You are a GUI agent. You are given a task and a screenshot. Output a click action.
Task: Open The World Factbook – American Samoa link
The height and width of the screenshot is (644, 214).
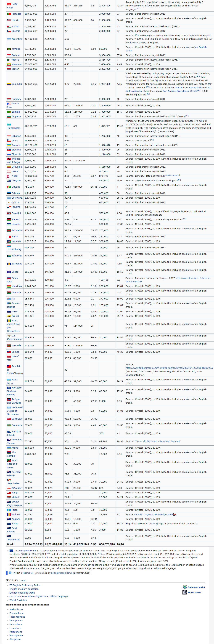coord(157,441)
